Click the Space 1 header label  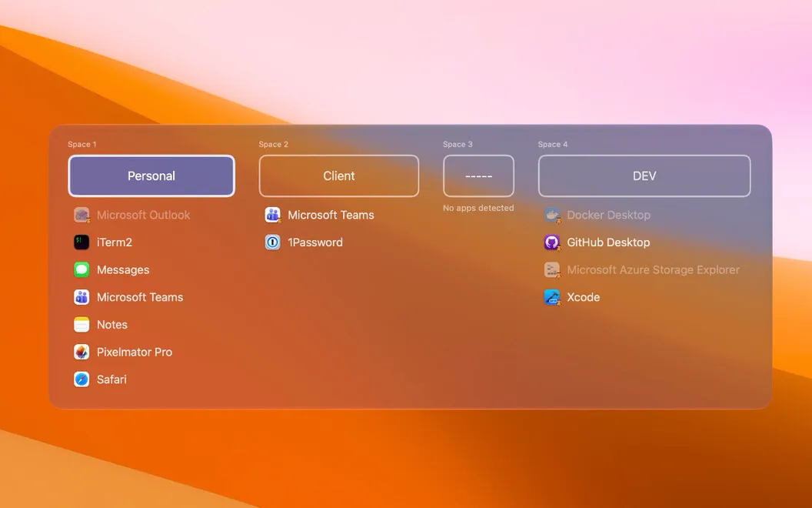coord(82,144)
